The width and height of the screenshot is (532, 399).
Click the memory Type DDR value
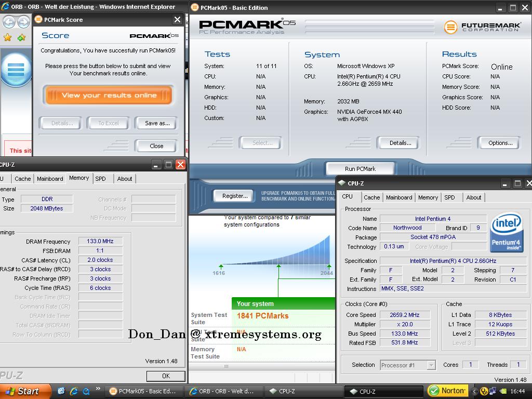tap(47, 199)
